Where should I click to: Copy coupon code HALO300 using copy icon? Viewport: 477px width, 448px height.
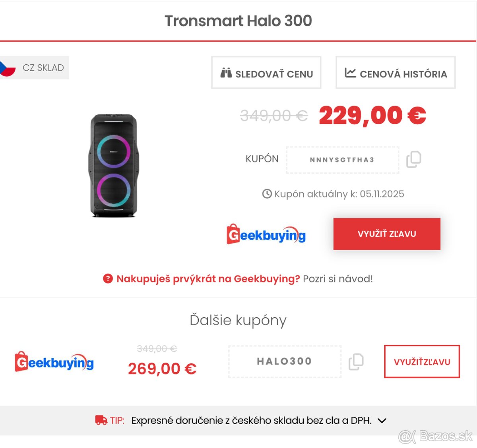tap(356, 361)
